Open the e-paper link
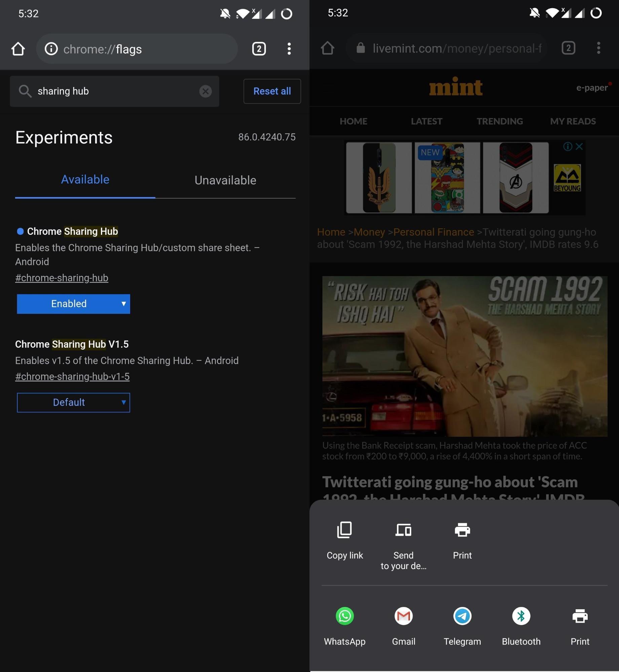The width and height of the screenshot is (619, 672). point(592,88)
